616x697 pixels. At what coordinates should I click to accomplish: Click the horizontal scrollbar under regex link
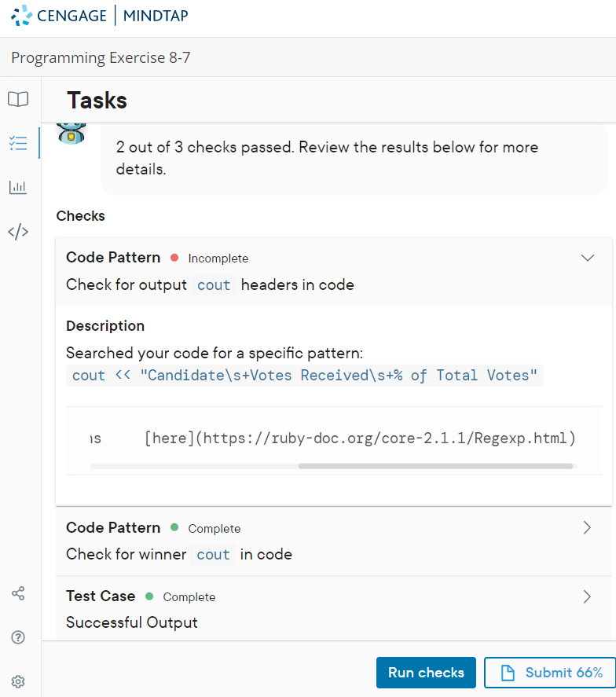[x=435, y=466]
